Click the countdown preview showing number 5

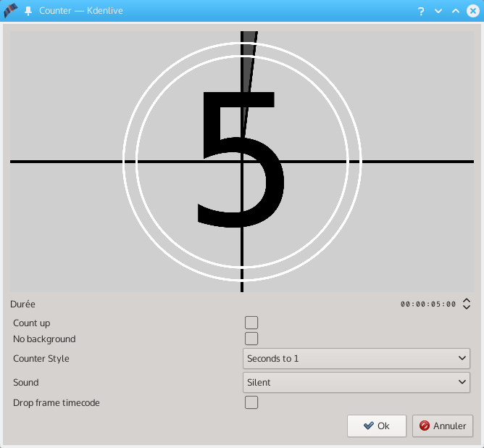[x=241, y=161]
